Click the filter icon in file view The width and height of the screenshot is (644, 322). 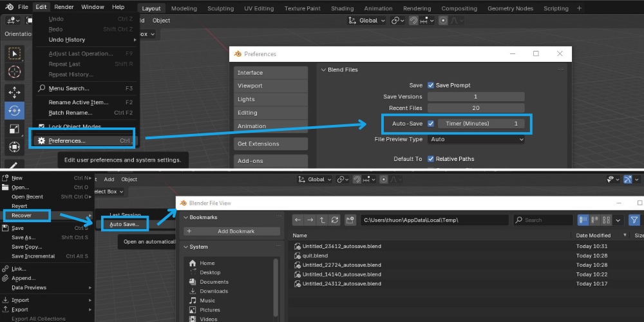[634, 220]
